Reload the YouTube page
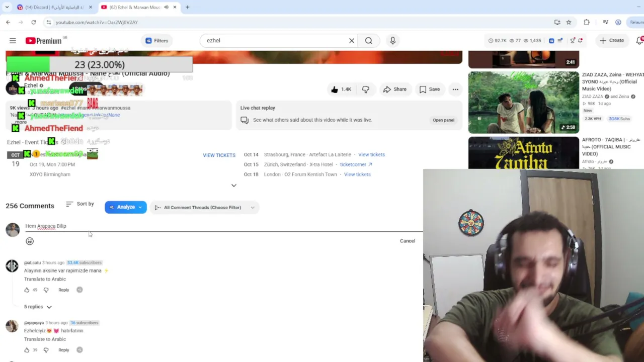Viewport: 644px width, 362px height. [x=33, y=22]
